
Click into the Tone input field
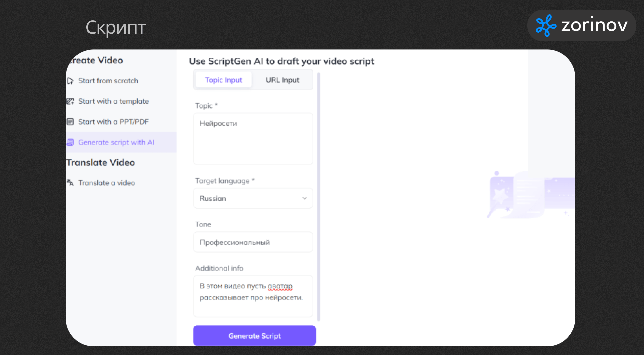pyautogui.click(x=253, y=242)
